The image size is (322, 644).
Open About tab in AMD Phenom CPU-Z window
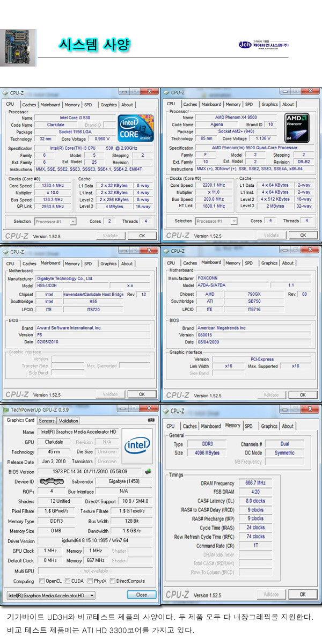[288, 104]
